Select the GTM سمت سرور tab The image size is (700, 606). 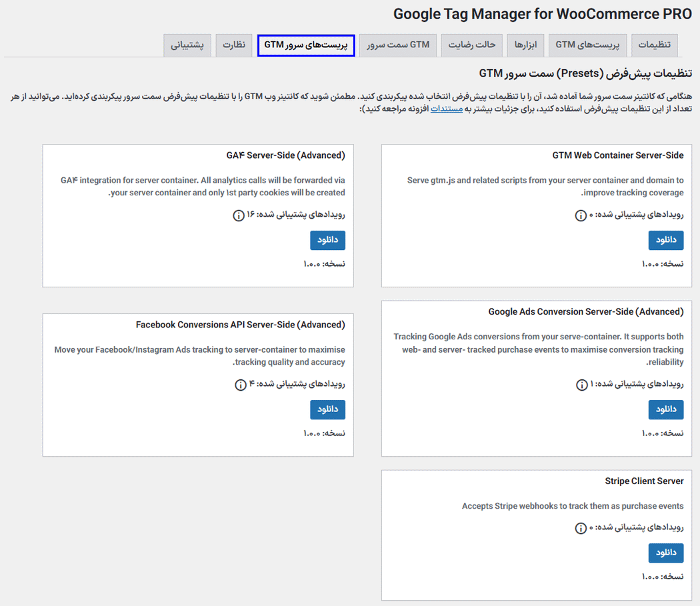tap(398, 45)
